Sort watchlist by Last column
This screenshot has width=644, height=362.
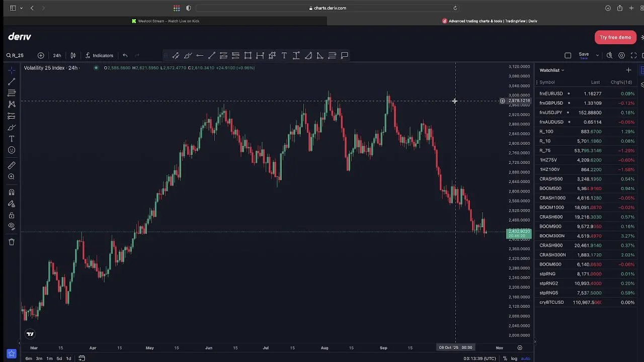pos(595,82)
